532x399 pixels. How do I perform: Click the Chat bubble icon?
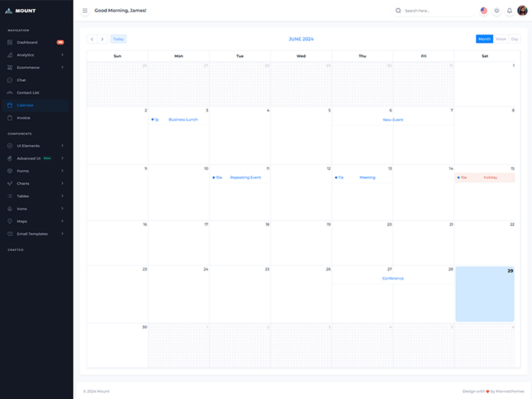[x=10, y=80]
